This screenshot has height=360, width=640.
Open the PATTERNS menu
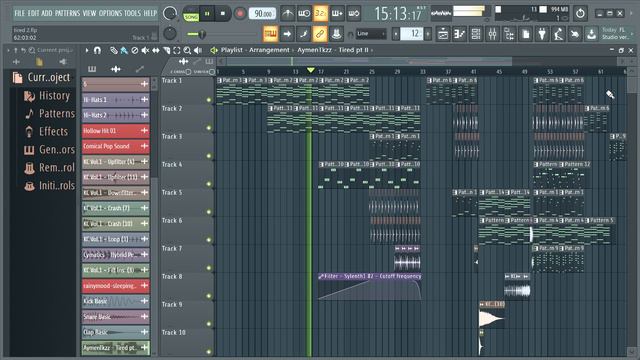click(x=67, y=13)
